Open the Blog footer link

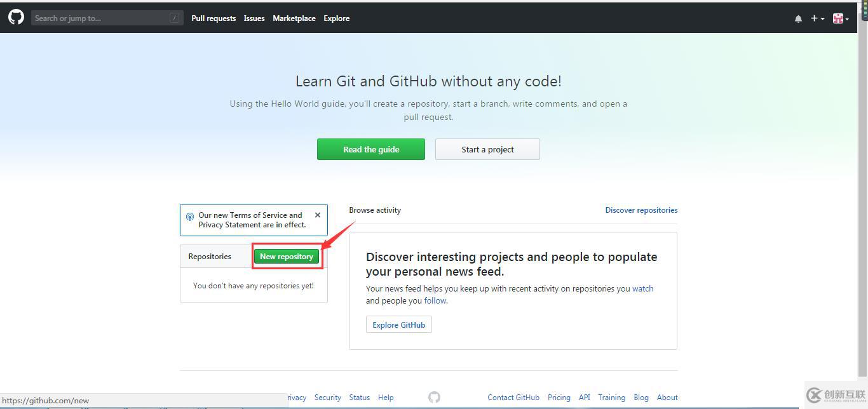coord(641,398)
